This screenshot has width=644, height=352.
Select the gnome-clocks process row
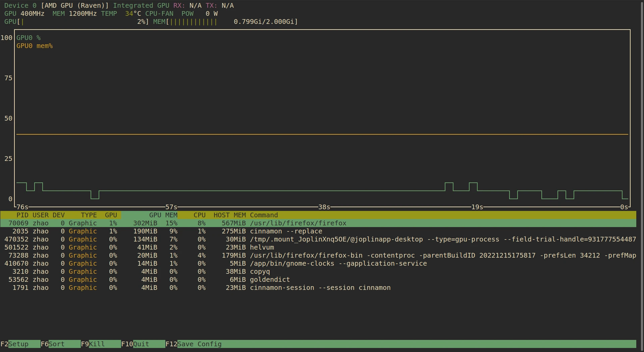[x=318, y=263]
